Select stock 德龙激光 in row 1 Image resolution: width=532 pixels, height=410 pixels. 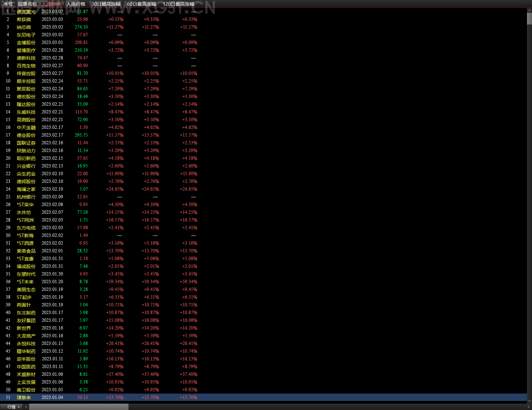26,12
